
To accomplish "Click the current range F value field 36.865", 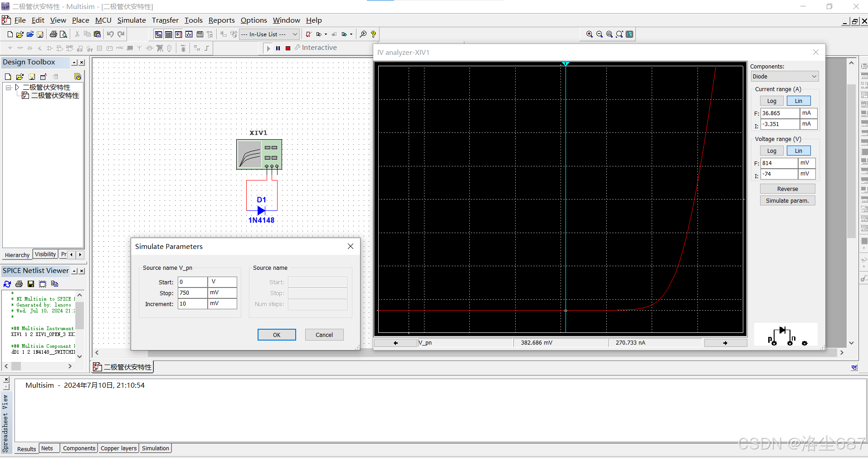I will [x=780, y=113].
